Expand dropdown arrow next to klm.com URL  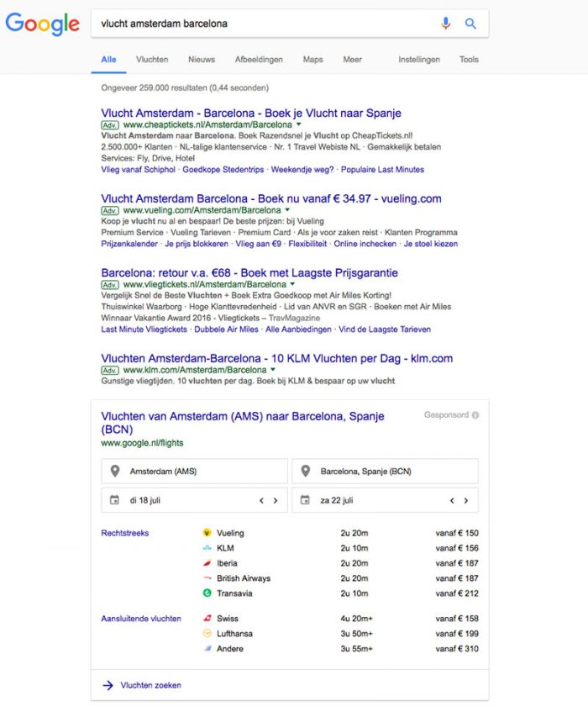(x=273, y=370)
